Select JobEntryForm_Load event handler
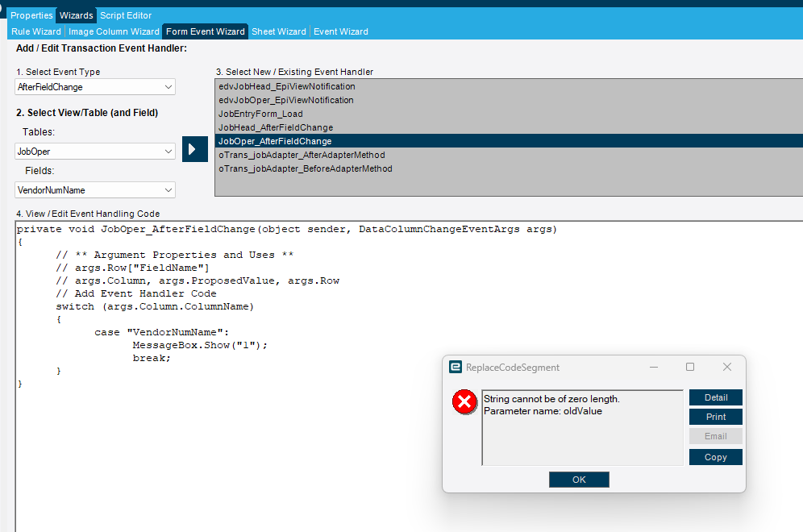 point(509,114)
